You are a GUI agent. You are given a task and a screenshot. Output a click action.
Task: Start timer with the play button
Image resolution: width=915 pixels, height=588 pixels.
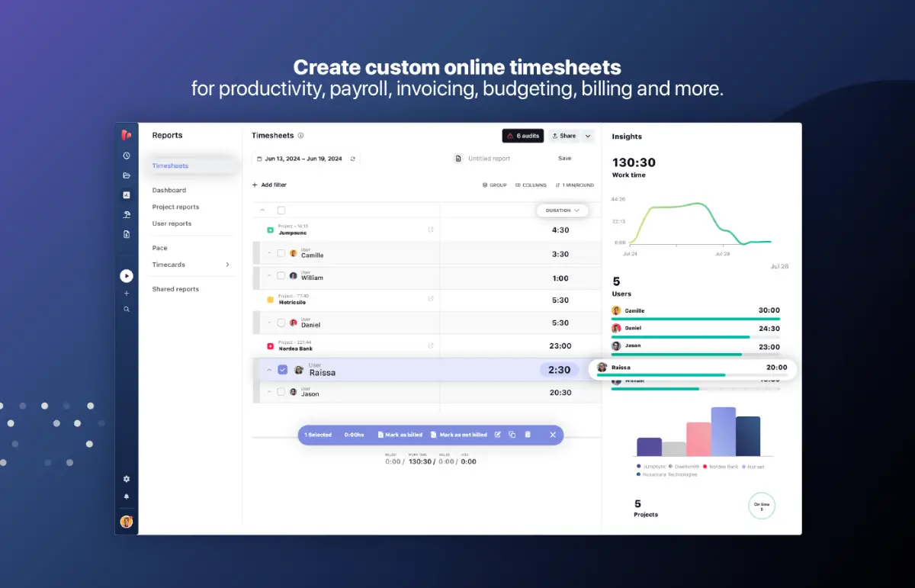point(127,276)
